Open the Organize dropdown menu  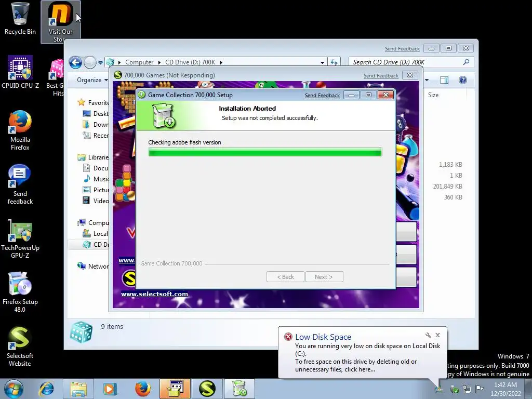coord(92,80)
